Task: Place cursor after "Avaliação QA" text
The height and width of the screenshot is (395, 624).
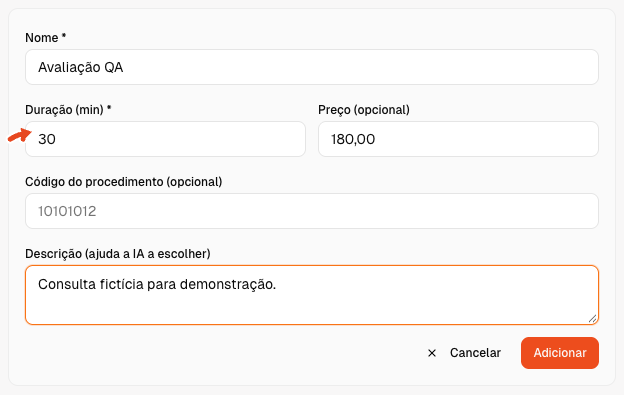Action: tap(124, 67)
